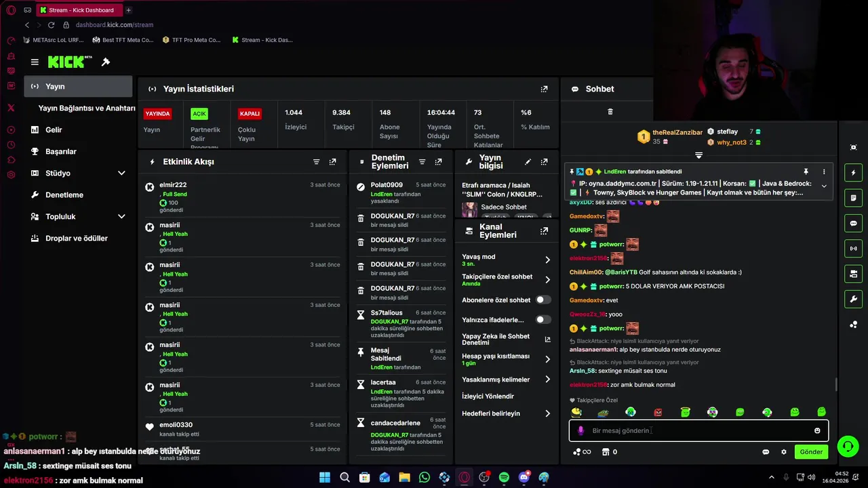Screen dimensions: 868x488
Task: Expand Takipçilere özel sohbet options
Action: click(547, 280)
